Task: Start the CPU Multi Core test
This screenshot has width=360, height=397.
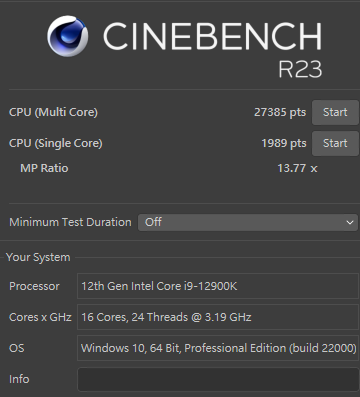Action: [335, 112]
